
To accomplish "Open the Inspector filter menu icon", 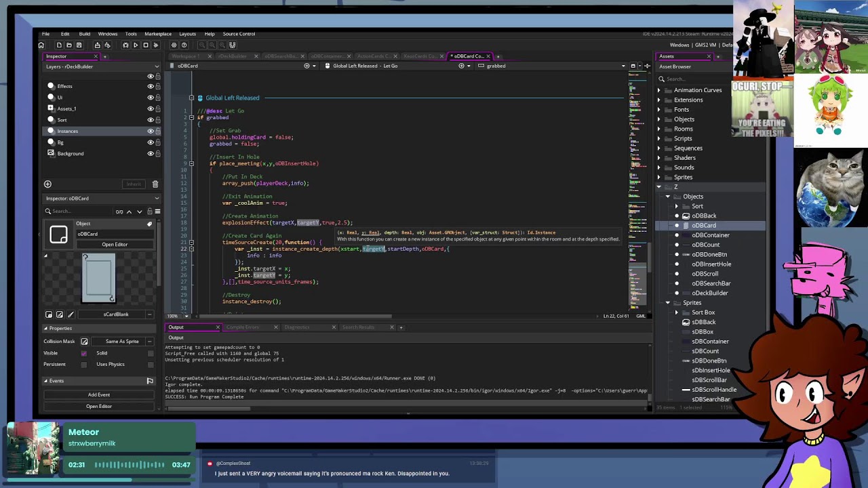I will [x=157, y=211].
